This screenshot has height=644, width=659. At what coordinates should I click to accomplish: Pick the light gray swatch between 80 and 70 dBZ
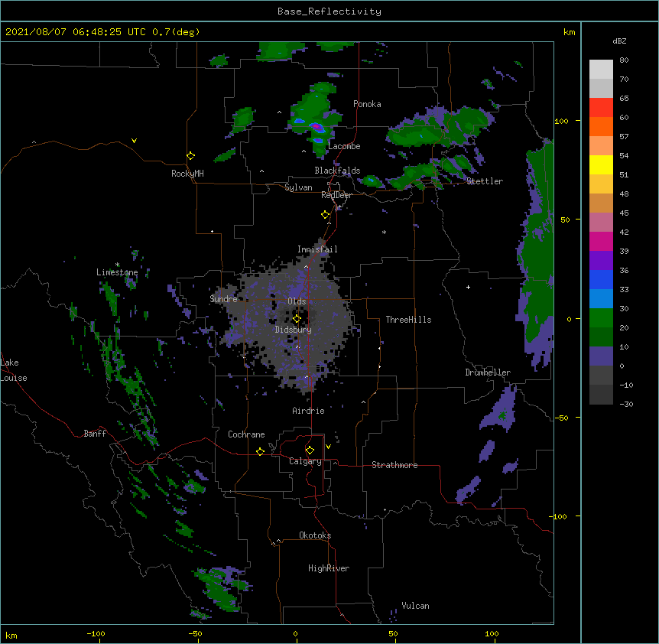[601, 70]
